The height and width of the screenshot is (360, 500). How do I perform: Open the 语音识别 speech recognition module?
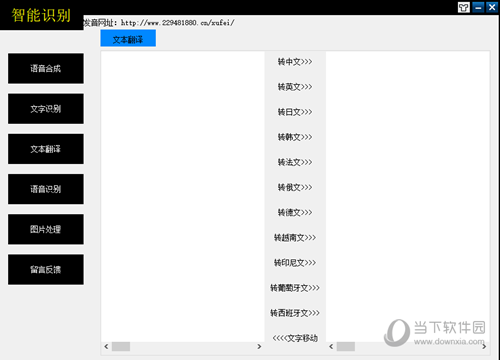46,189
